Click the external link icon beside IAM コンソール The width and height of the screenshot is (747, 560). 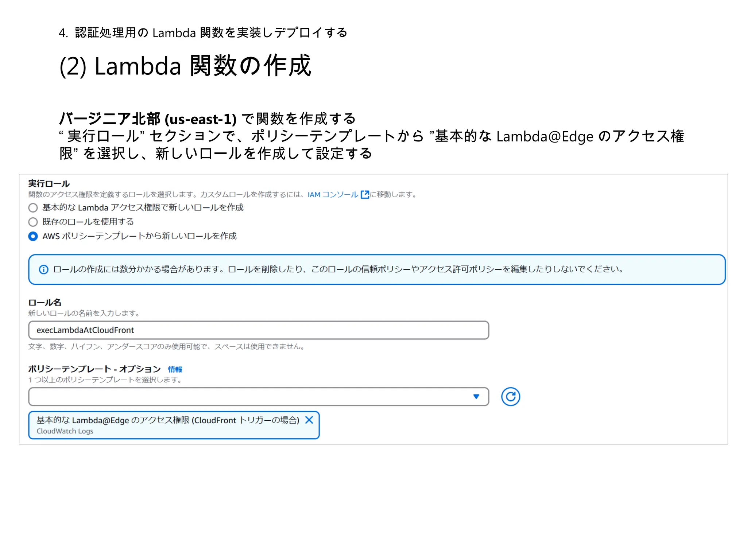(365, 195)
